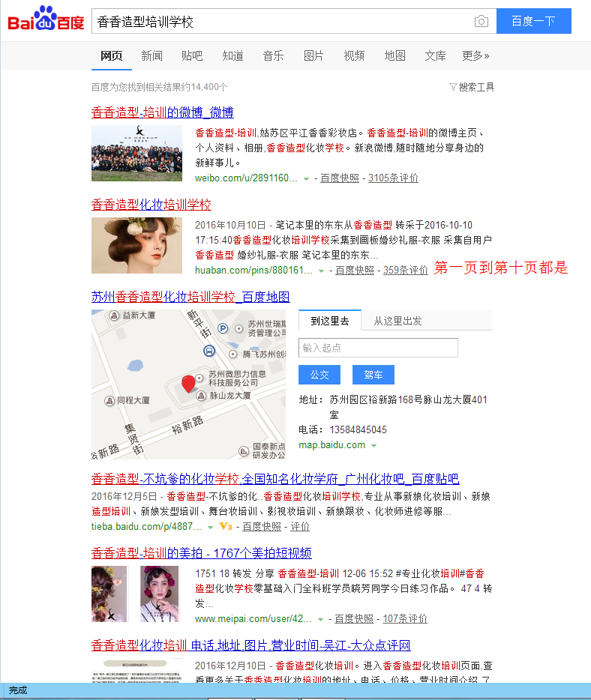
Task: Open result 香香造型-培训的微博_微博
Action: 163,112
